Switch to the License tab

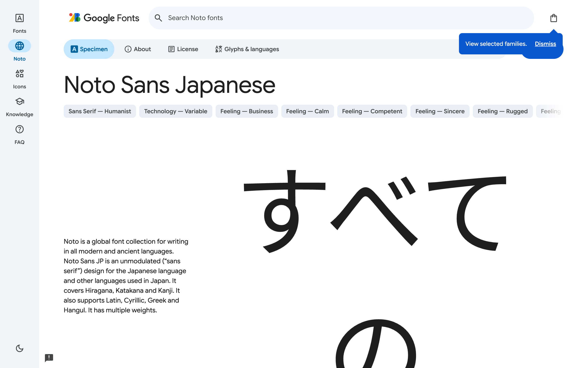183,49
